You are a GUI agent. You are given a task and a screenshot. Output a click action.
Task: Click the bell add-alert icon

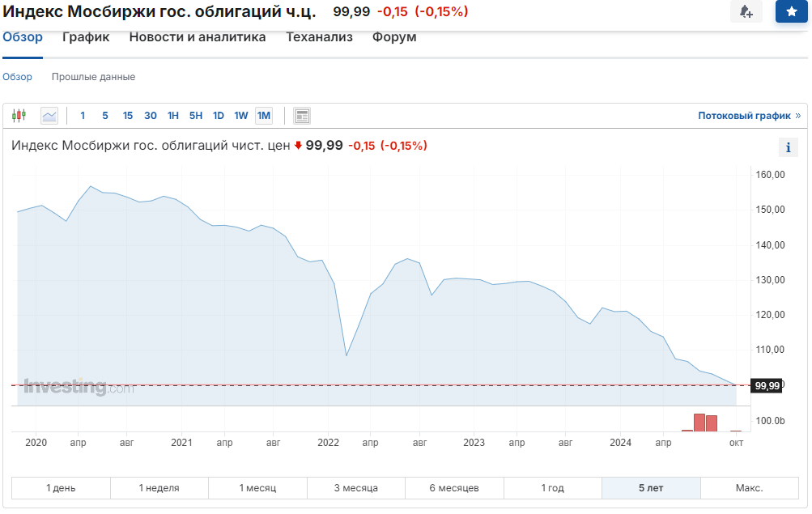tap(746, 12)
